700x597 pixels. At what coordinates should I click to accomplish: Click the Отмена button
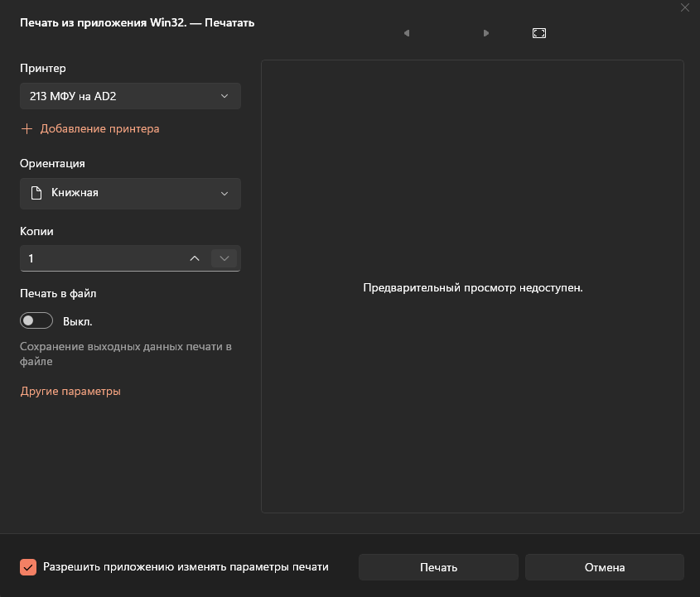pyautogui.click(x=605, y=567)
